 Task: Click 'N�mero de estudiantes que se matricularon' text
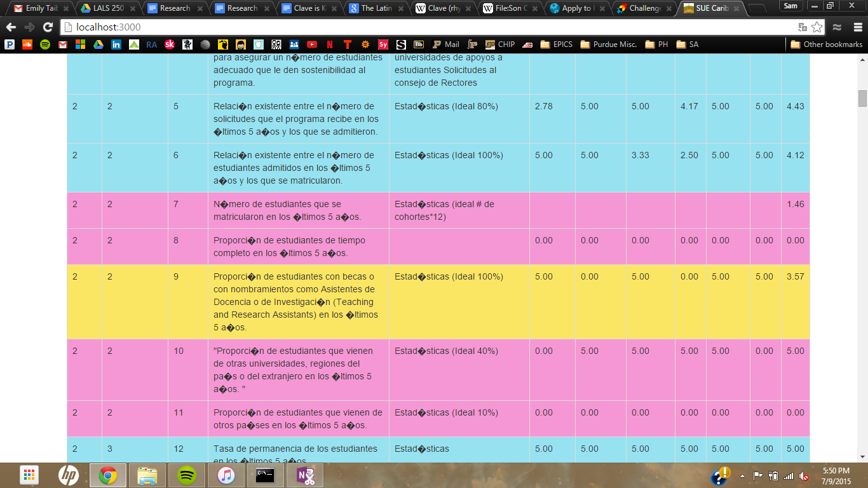(287, 210)
